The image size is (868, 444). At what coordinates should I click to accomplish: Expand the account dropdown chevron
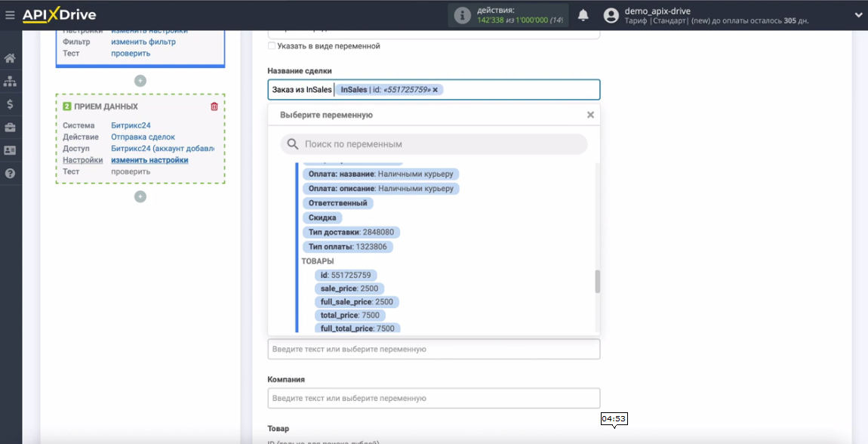tap(857, 15)
